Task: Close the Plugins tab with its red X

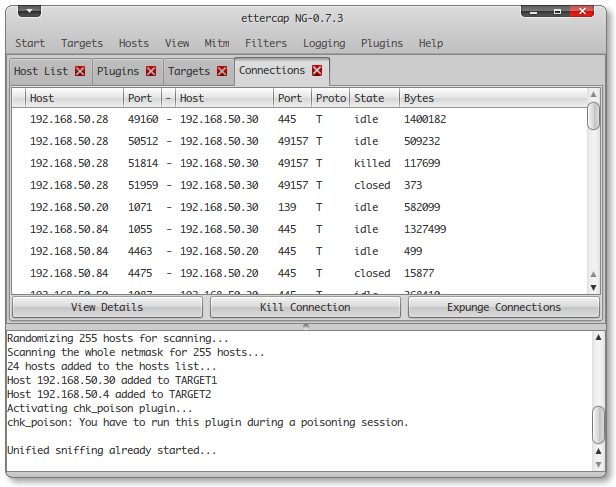Action: coord(151,71)
